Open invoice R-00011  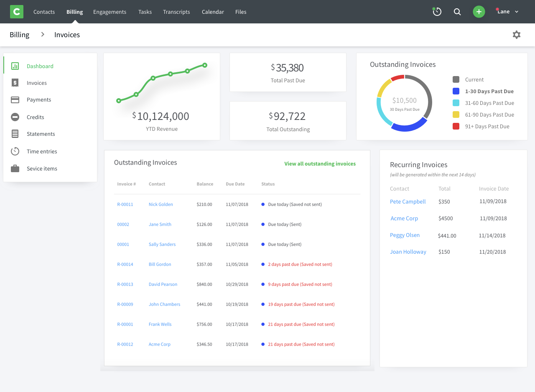[125, 204]
